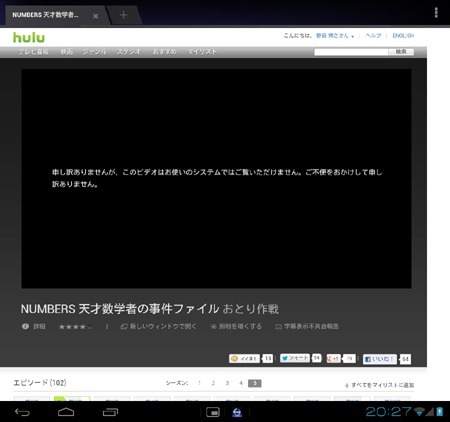Open the スタジオ navigation menu
Screen dimensions: 450x422
click(128, 52)
